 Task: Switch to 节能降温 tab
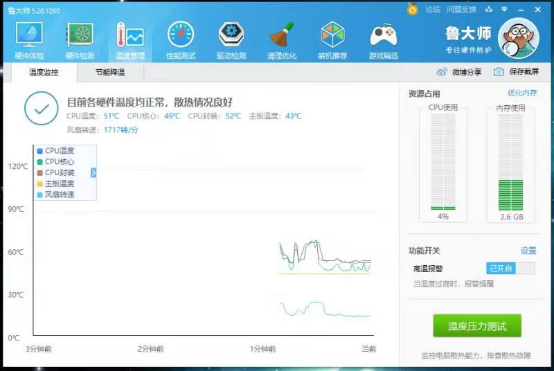click(x=110, y=72)
